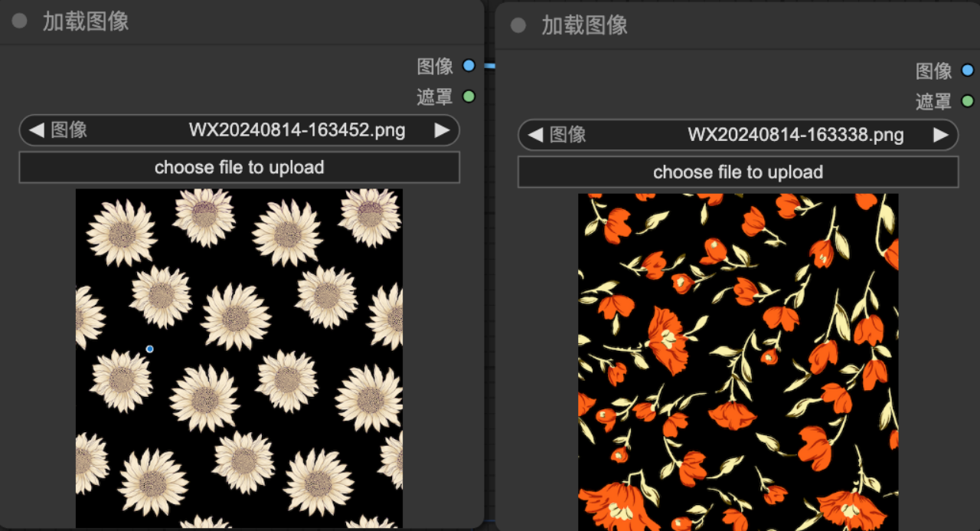Image resolution: width=980 pixels, height=531 pixels.
Task: Next image arrow for WX20240814-163452.png
Action: (442, 130)
